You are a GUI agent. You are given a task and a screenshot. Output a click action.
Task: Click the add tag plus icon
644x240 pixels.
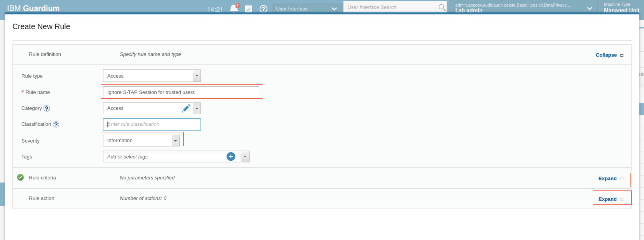click(x=230, y=157)
